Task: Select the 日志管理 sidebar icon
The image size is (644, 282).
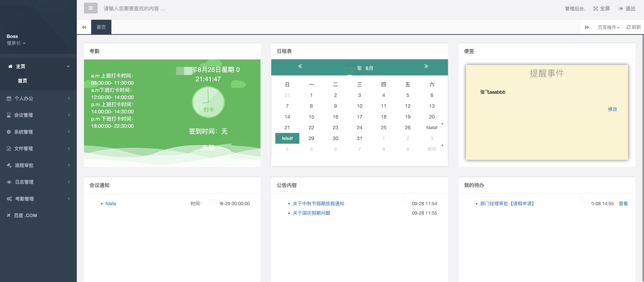Action: 9,182
